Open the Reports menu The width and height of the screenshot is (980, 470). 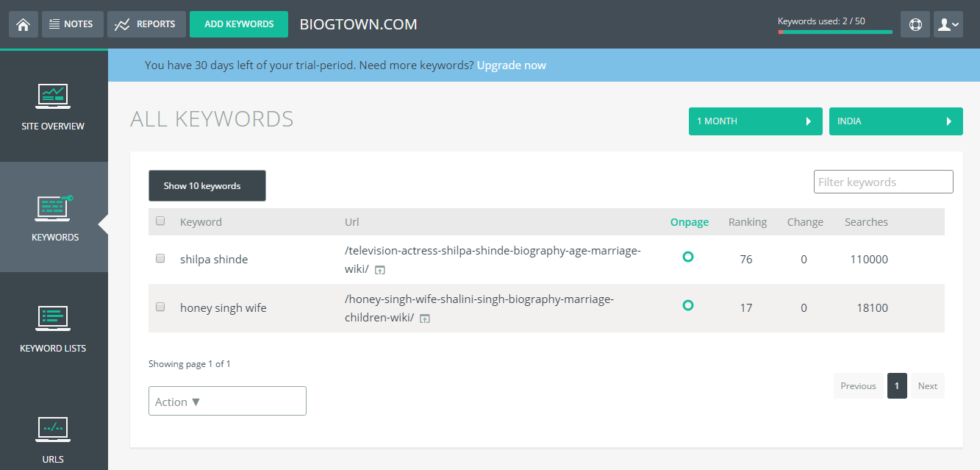146,24
